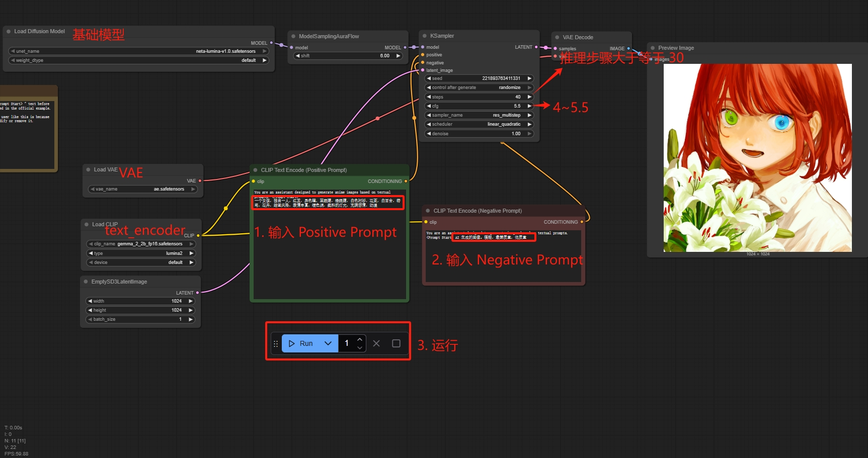Viewport: 868px width, 458px height.
Task: Increase steps value with the right arrow
Action: point(529,97)
